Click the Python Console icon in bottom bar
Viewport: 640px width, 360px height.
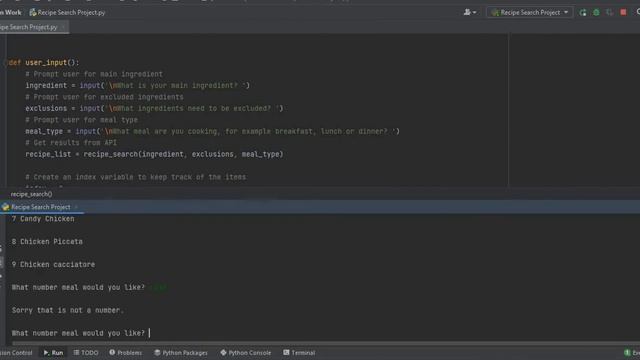223,352
